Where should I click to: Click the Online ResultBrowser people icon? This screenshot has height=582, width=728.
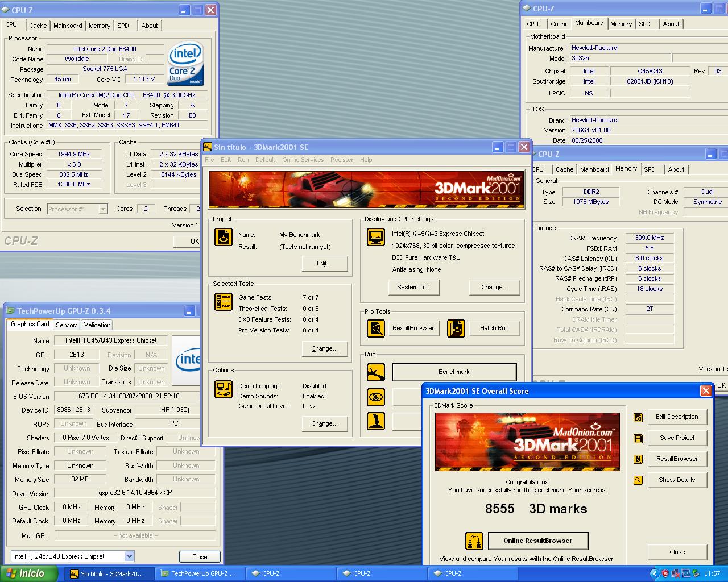[474, 541]
